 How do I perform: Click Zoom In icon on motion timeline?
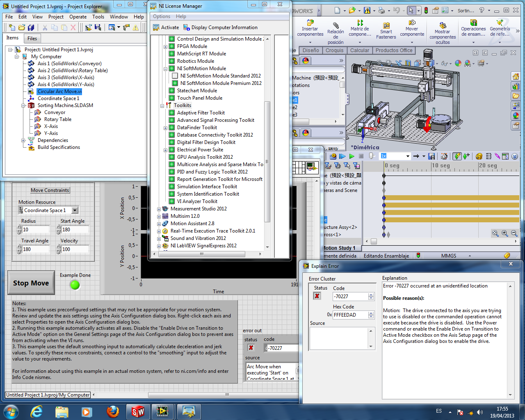click(x=505, y=233)
